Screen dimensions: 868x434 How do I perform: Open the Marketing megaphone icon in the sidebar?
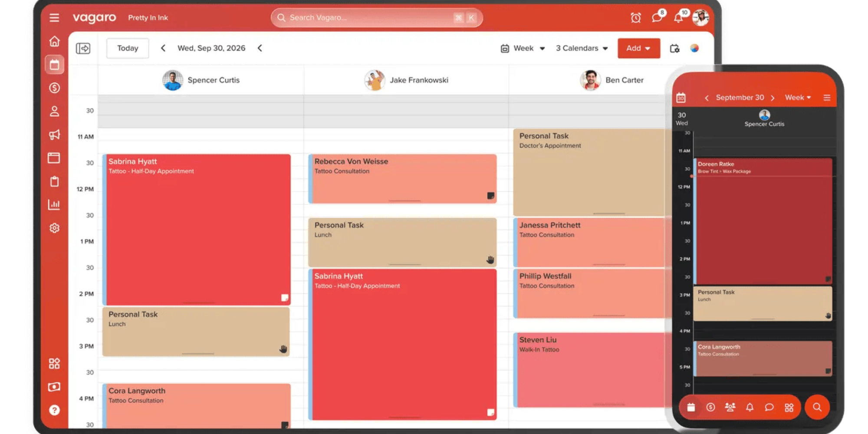click(x=54, y=135)
